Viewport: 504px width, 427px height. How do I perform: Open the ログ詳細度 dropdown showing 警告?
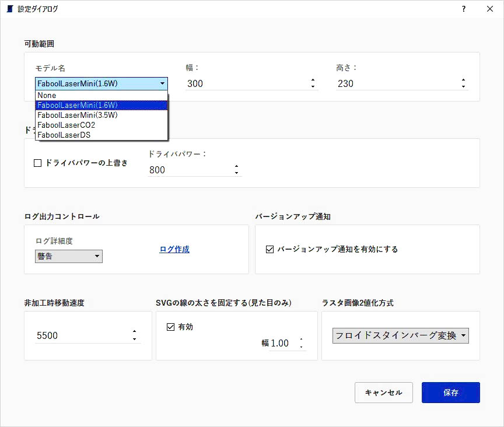[x=69, y=256]
